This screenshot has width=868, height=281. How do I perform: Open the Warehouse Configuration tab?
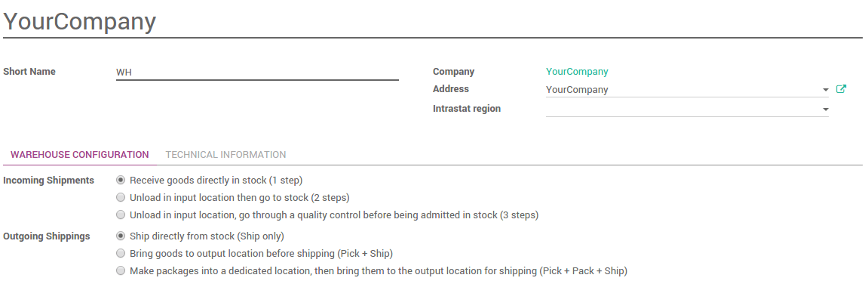[80, 155]
